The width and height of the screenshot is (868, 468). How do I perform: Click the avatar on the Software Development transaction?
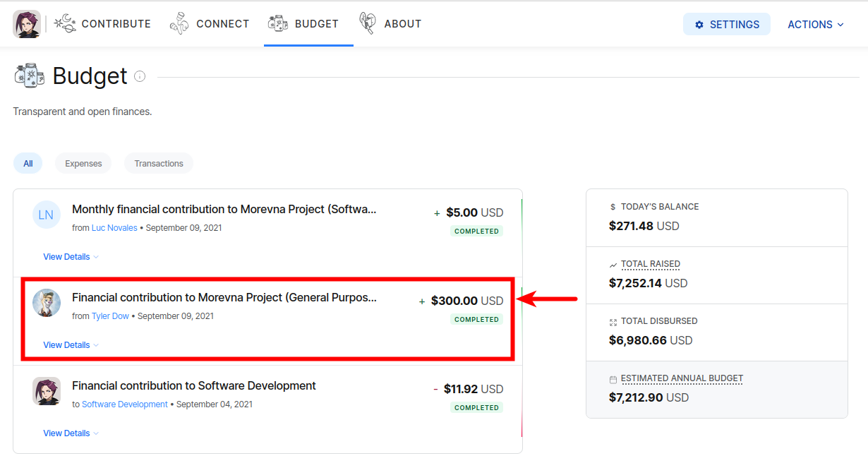[x=47, y=391]
